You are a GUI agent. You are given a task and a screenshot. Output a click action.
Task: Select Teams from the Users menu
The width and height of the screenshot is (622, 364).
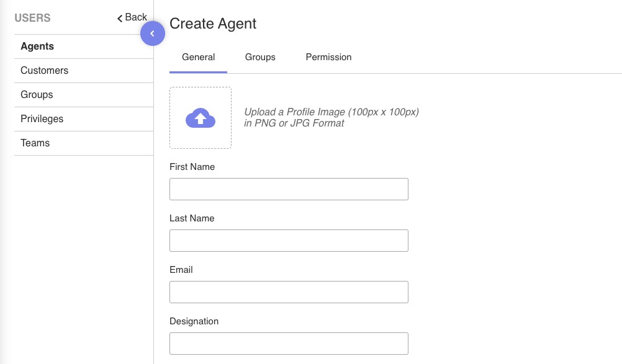[x=35, y=143]
